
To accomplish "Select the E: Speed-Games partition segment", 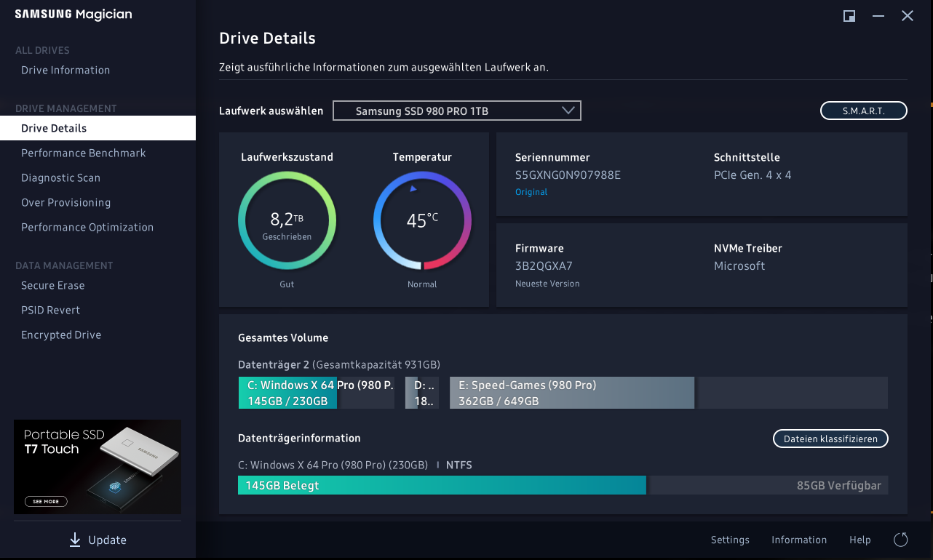I will [571, 392].
